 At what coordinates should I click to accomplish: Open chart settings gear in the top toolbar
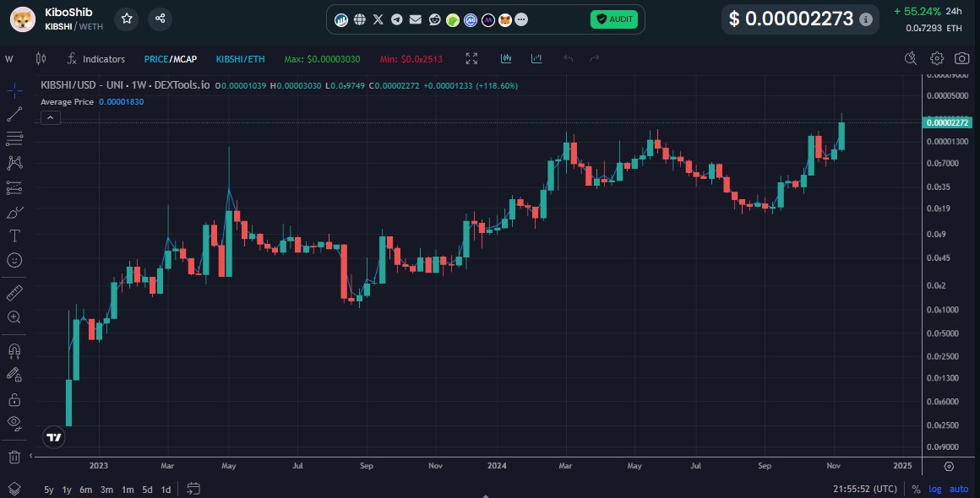936,58
